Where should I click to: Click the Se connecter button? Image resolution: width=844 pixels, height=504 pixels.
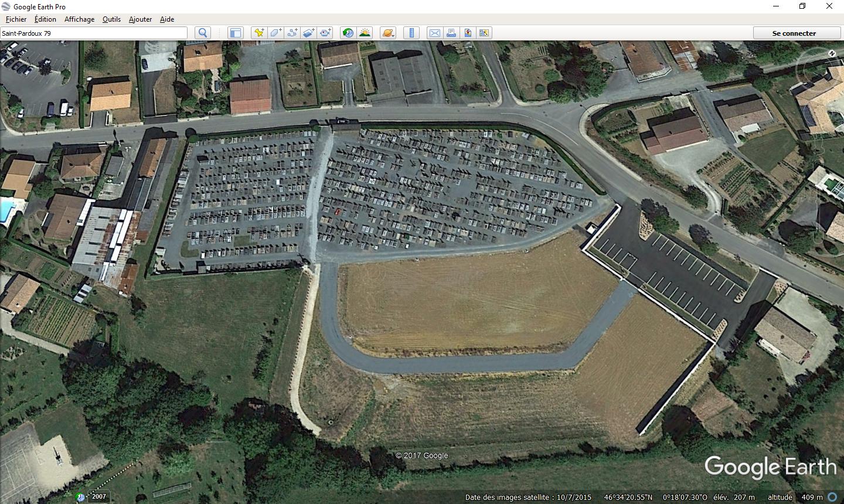point(794,33)
